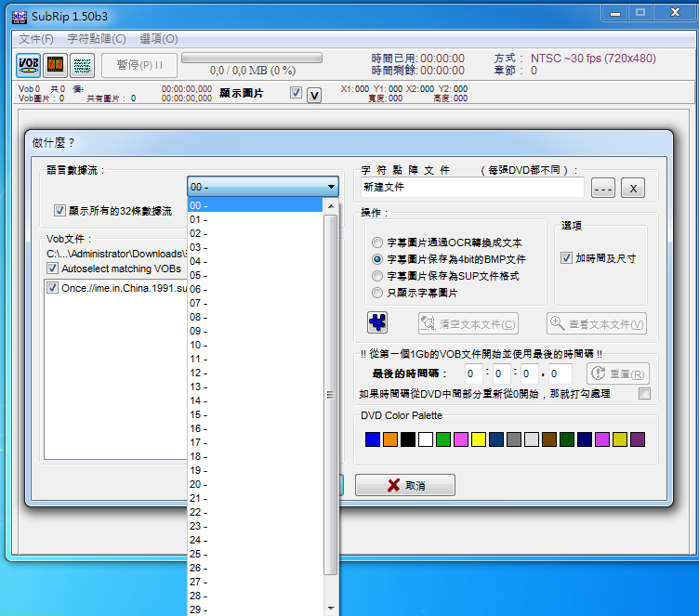Open the 選項(O) menu
The width and height of the screenshot is (699, 616).
point(159,39)
